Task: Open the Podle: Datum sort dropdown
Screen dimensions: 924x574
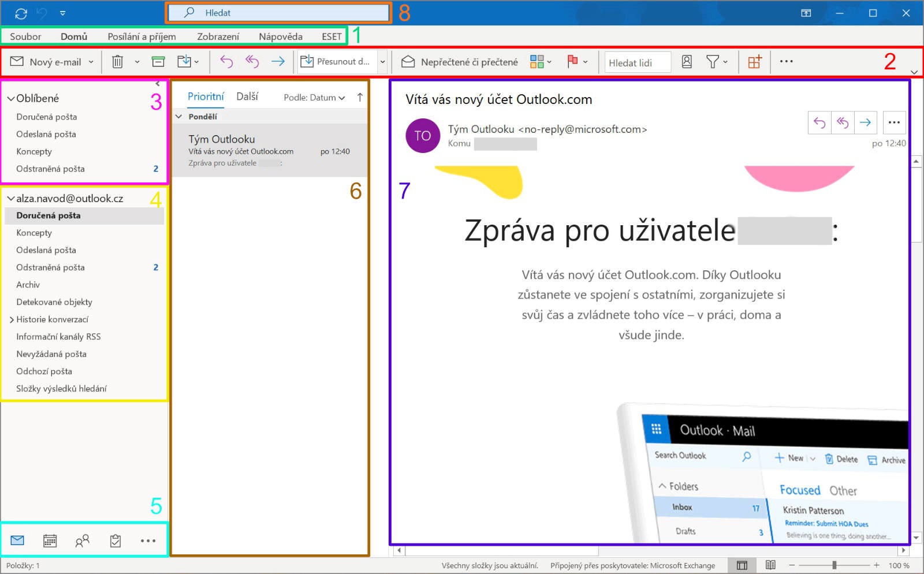Action: point(314,98)
